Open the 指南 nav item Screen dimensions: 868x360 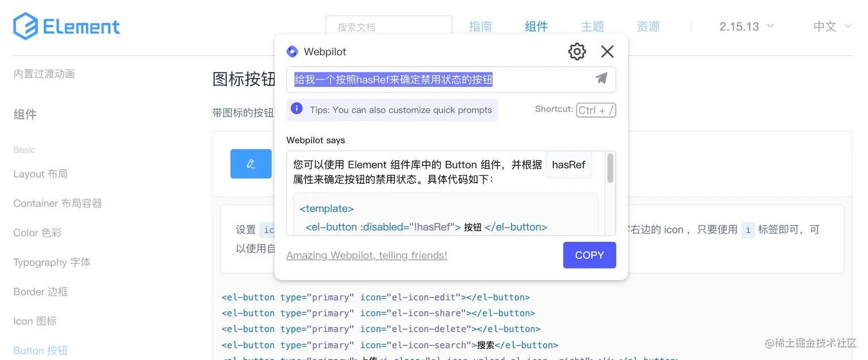pos(480,26)
